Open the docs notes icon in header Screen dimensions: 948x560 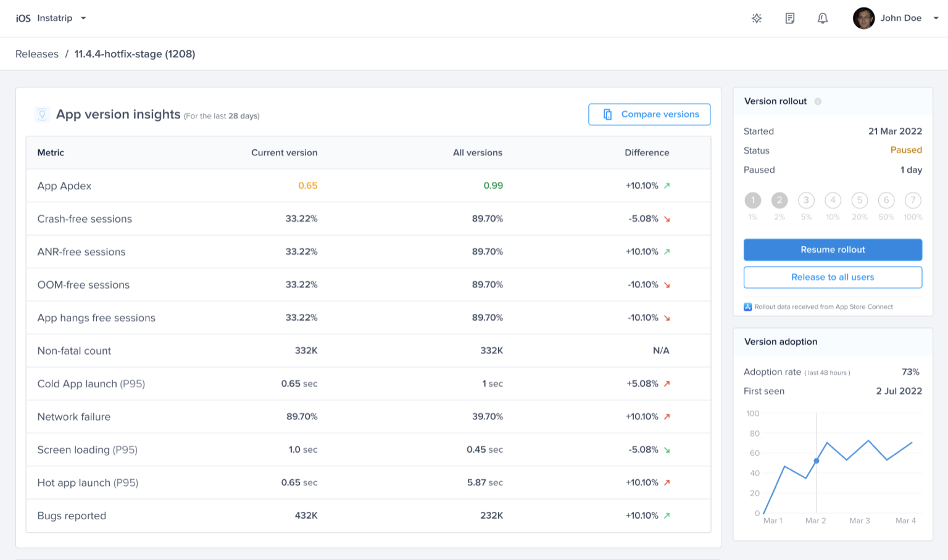tap(789, 19)
